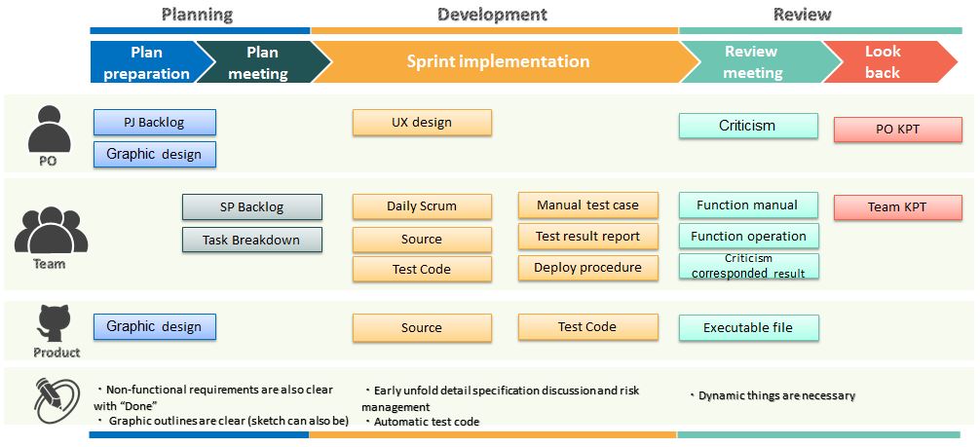Click the pencil notes icon
Image resolution: width=980 pixels, height=447 pixels.
(x=57, y=400)
